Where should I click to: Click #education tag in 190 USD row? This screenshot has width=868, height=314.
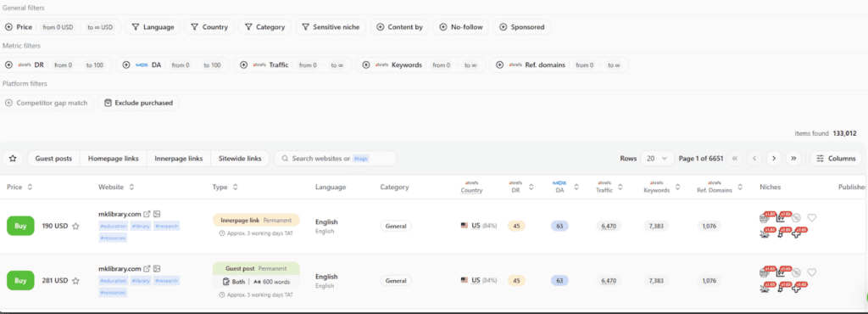[114, 226]
